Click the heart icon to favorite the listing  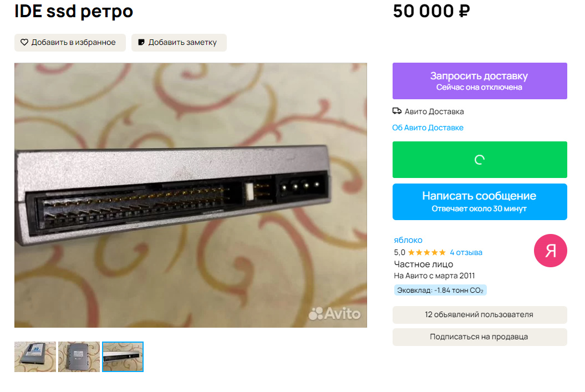coord(24,42)
